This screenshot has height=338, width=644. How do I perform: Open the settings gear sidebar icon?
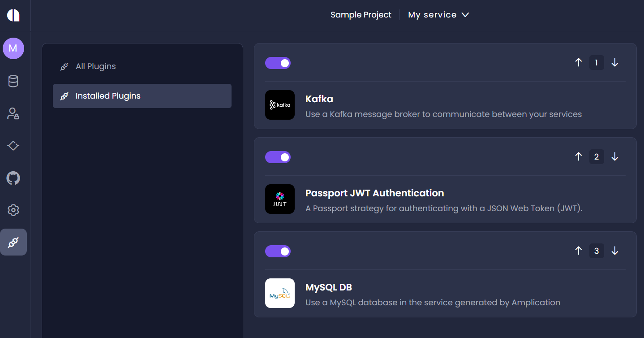coord(13,210)
